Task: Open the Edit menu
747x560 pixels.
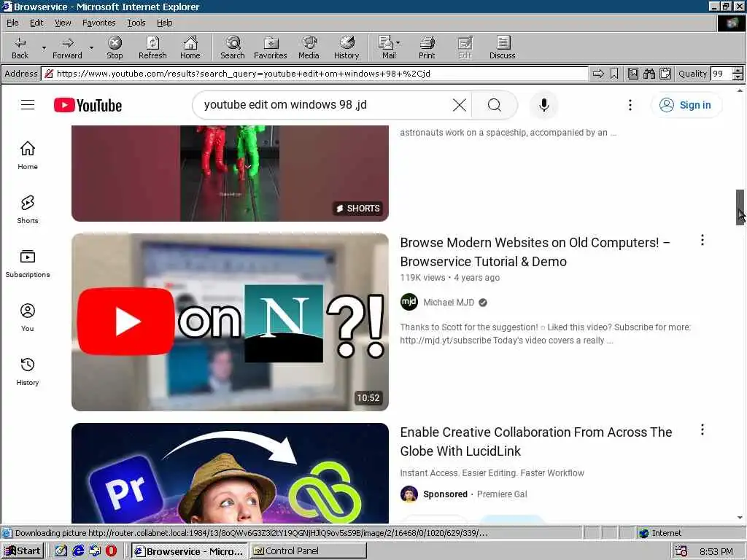Action: (36, 23)
